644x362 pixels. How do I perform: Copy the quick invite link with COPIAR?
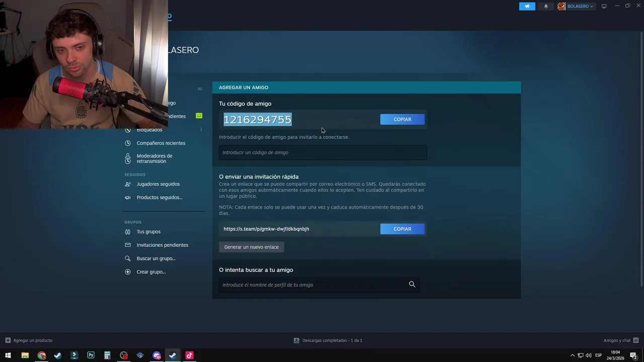tap(402, 229)
